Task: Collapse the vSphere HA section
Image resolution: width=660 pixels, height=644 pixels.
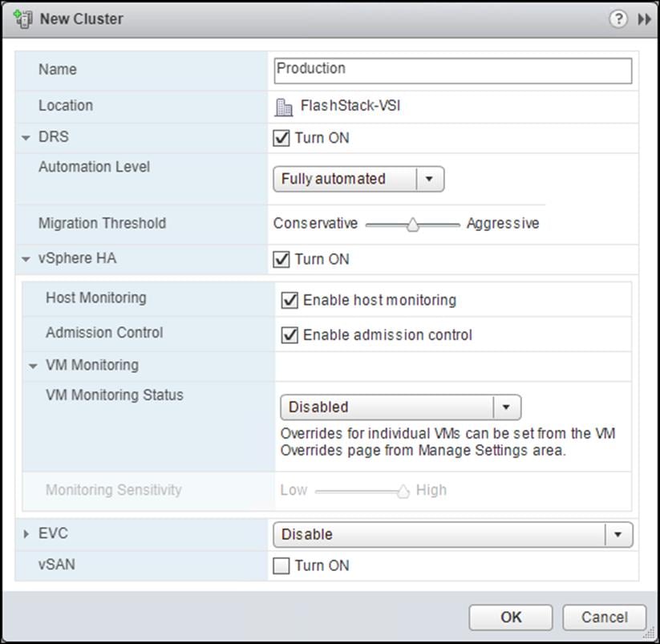Action: click(25, 258)
